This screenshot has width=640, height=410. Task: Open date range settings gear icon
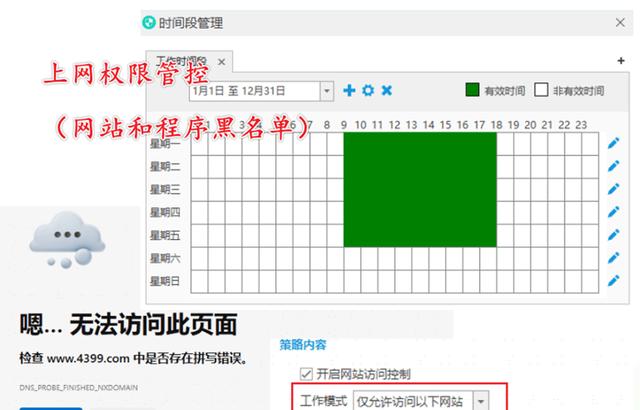[x=368, y=90]
